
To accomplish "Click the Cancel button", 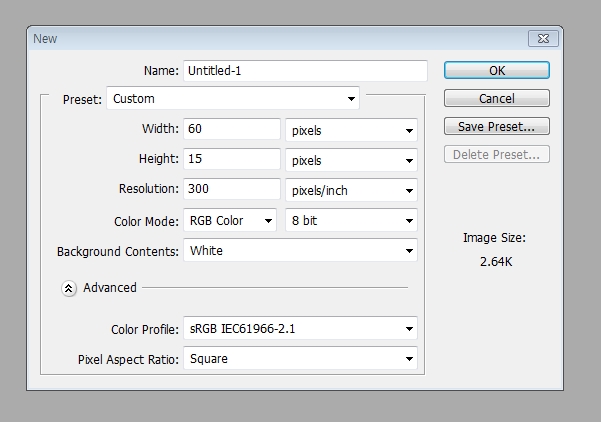I will 496,99.
